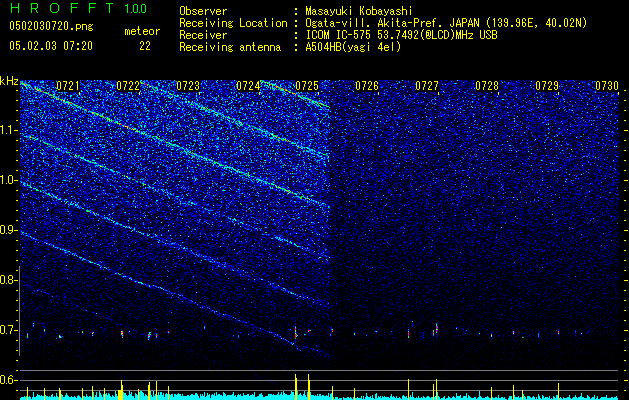Select the ICOM IC-575 receiver details
The width and height of the screenshot is (629, 400).
[401, 35]
